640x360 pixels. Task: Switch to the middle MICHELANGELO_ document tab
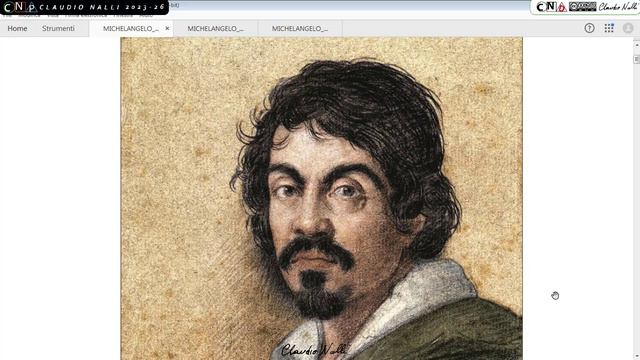pyautogui.click(x=216, y=29)
